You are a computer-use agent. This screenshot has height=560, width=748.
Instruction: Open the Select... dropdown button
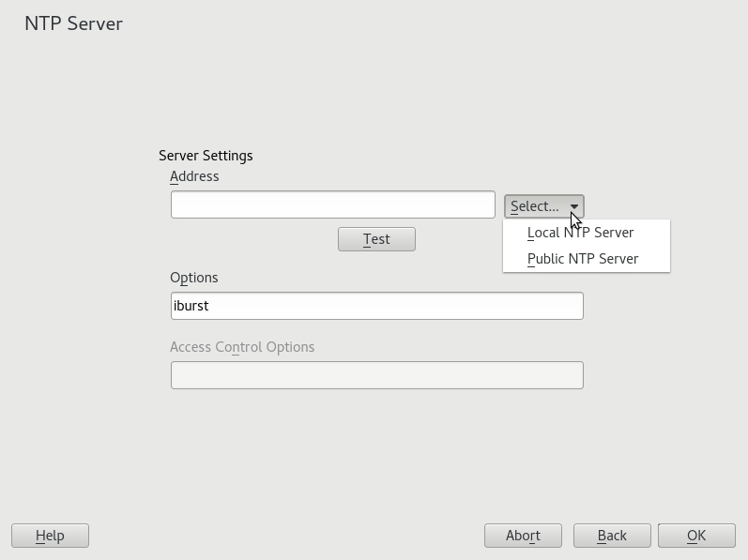pos(543,206)
